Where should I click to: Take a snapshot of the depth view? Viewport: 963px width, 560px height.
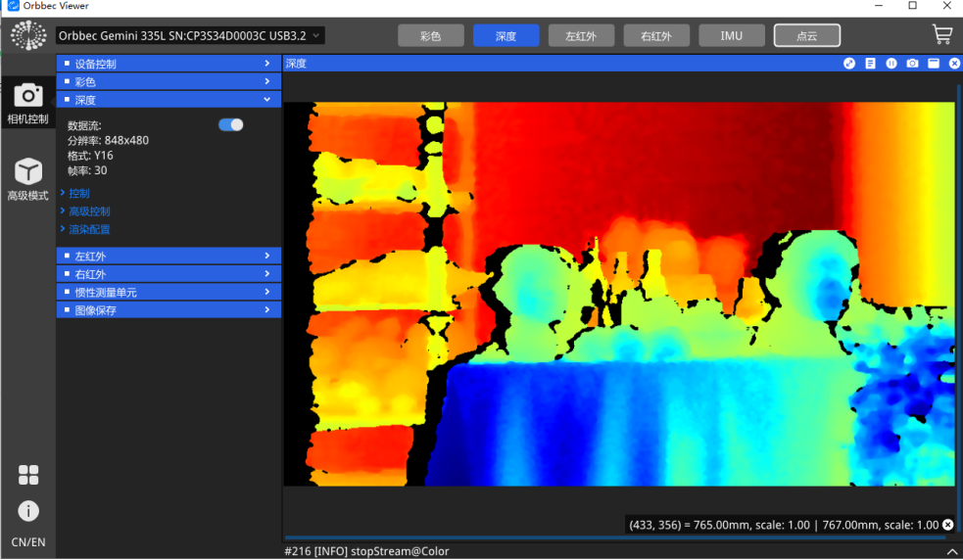point(912,64)
